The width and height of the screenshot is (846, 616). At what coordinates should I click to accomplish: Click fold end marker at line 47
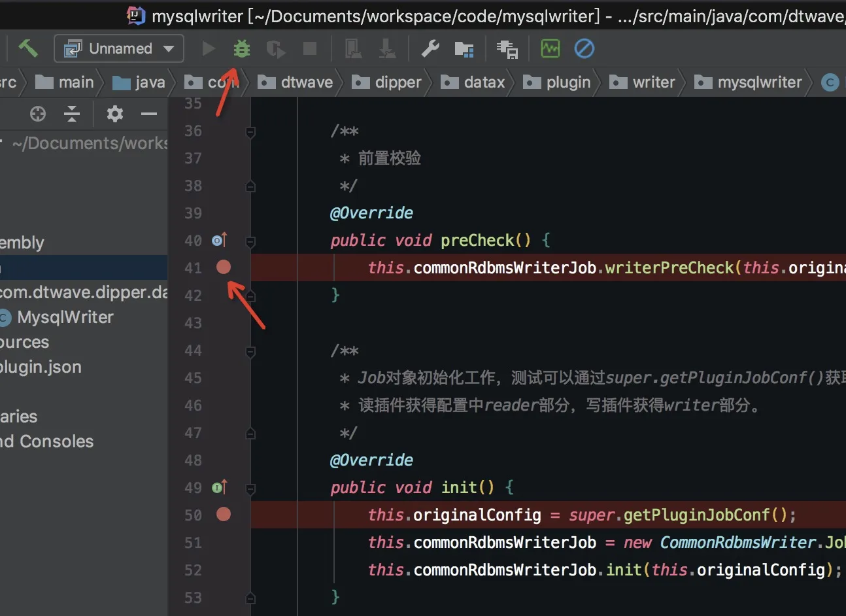click(250, 434)
